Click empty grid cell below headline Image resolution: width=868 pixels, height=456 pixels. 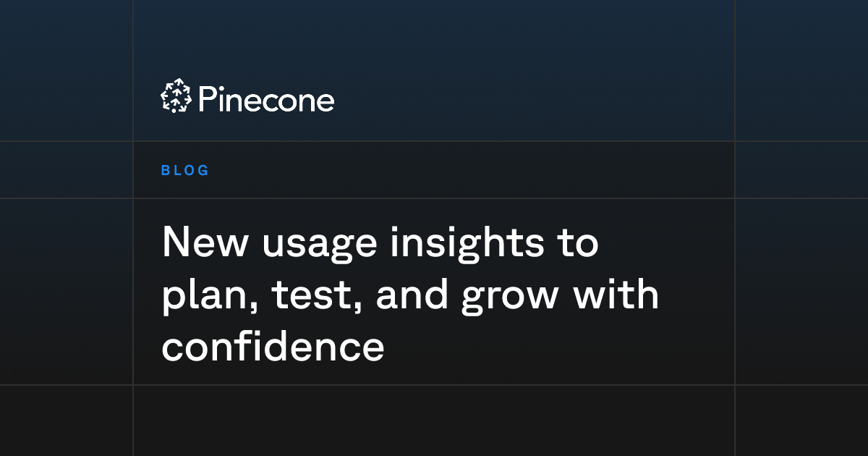pos(434,421)
